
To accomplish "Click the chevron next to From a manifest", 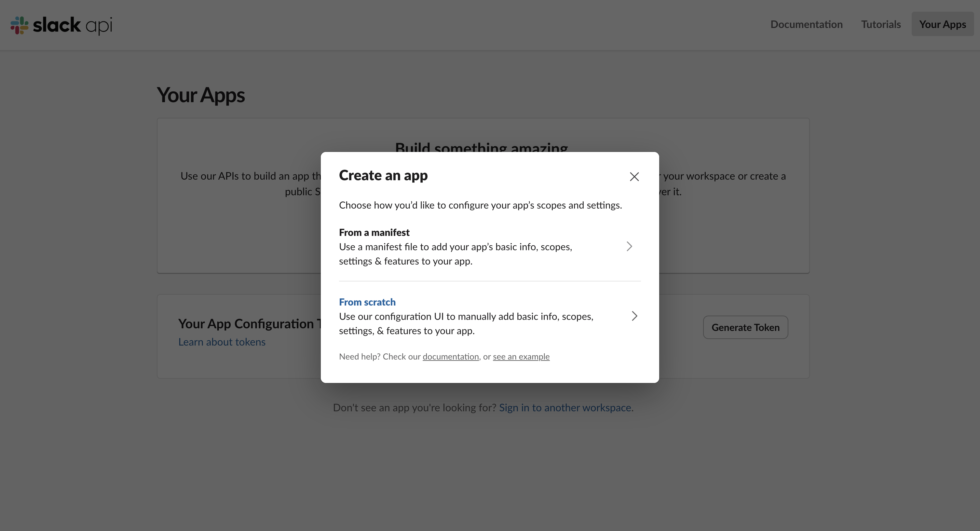I will 629,247.
